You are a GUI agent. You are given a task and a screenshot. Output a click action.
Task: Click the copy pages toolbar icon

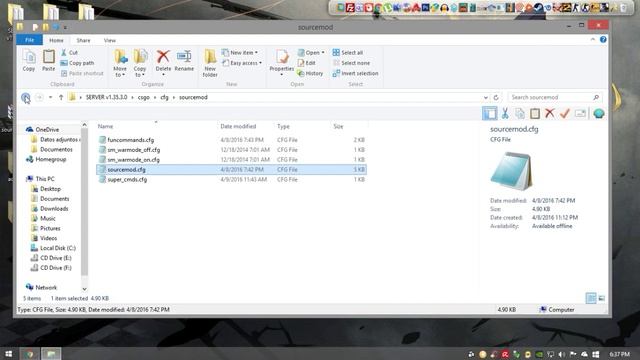(x=520, y=113)
